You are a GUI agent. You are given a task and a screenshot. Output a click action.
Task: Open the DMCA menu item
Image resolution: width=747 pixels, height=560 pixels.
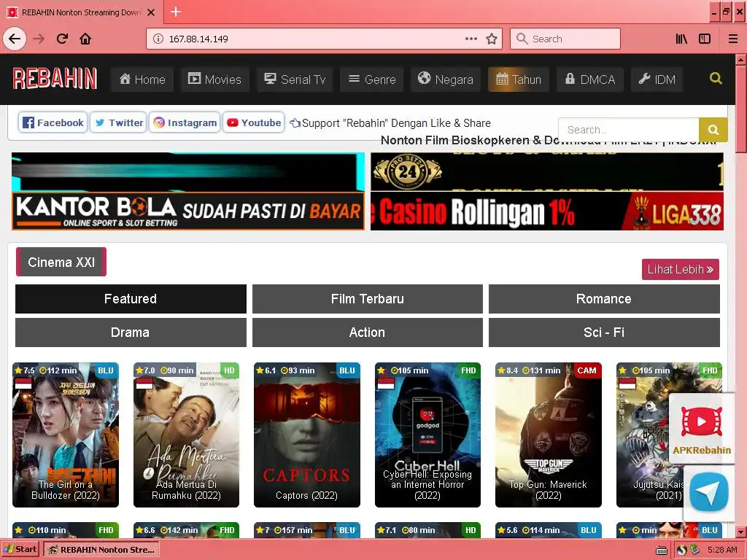pyautogui.click(x=589, y=79)
